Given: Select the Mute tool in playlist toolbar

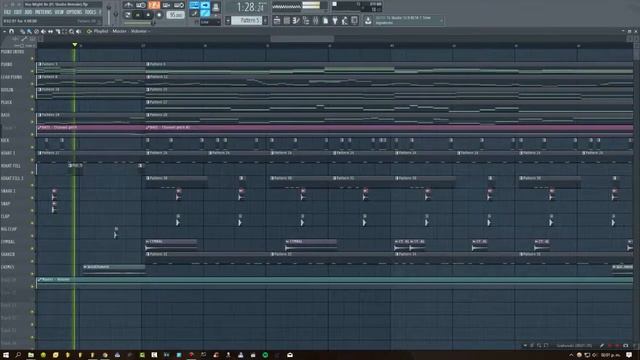Looking at the screenshot, I should click(43, 31).
